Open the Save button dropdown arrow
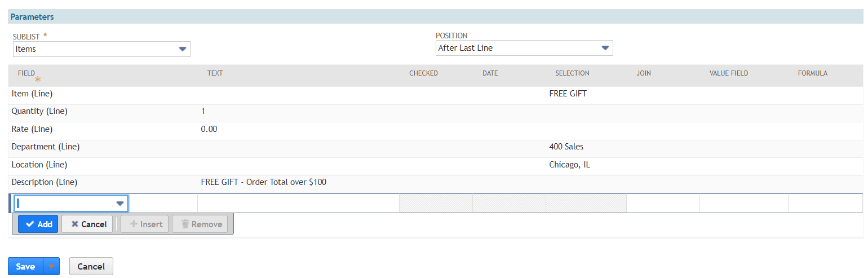 coord(51,266)
